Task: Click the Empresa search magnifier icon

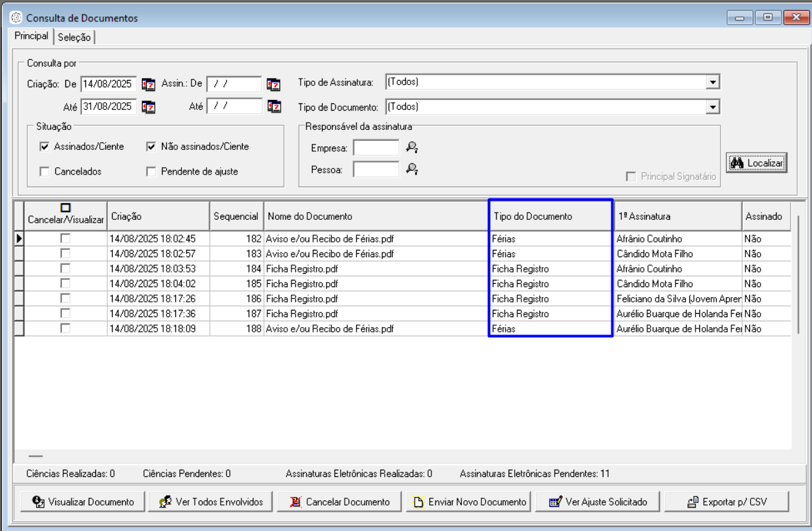Action: click(412, 147)
